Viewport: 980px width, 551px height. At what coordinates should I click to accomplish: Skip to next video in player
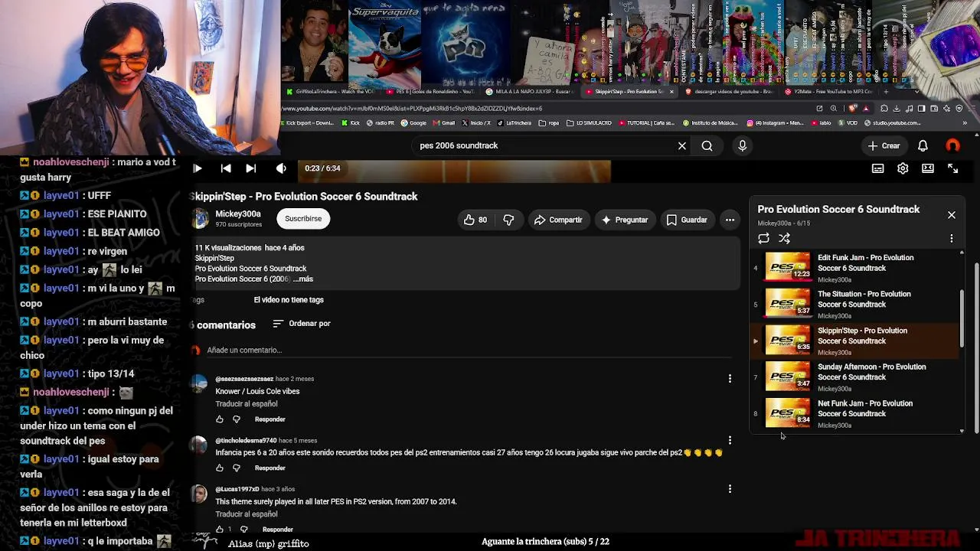coord(251,168)
